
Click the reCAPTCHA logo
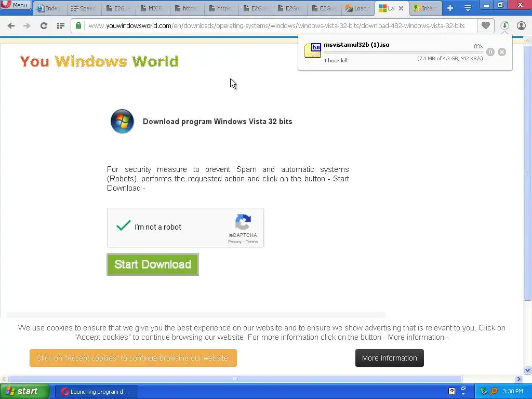click(x=243, y=222)
